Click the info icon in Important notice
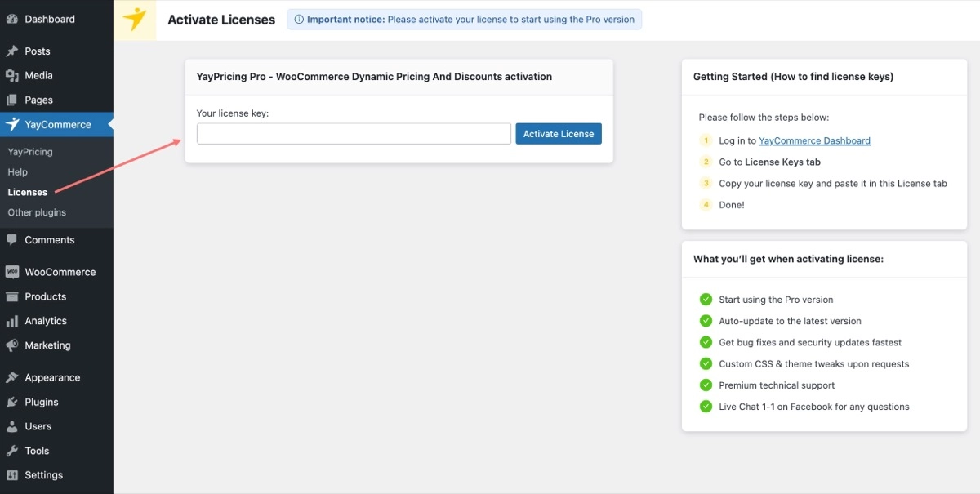This screenshot has height=494, width=980. [299, 20]
